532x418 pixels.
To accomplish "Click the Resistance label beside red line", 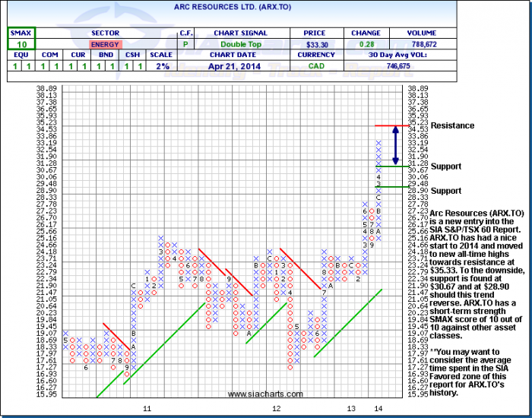I will click(451, 125).
